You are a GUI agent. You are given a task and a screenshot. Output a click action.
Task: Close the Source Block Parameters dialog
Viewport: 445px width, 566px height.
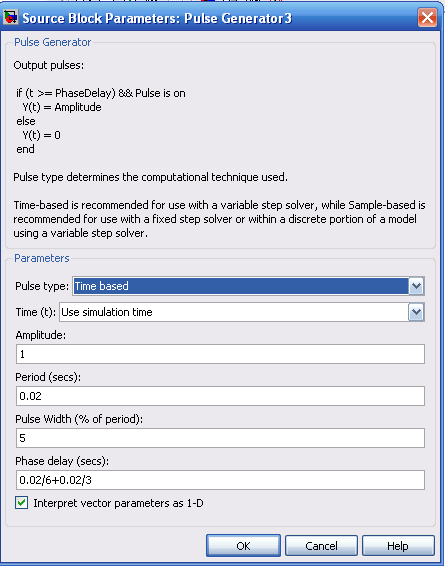coord(427,17)
